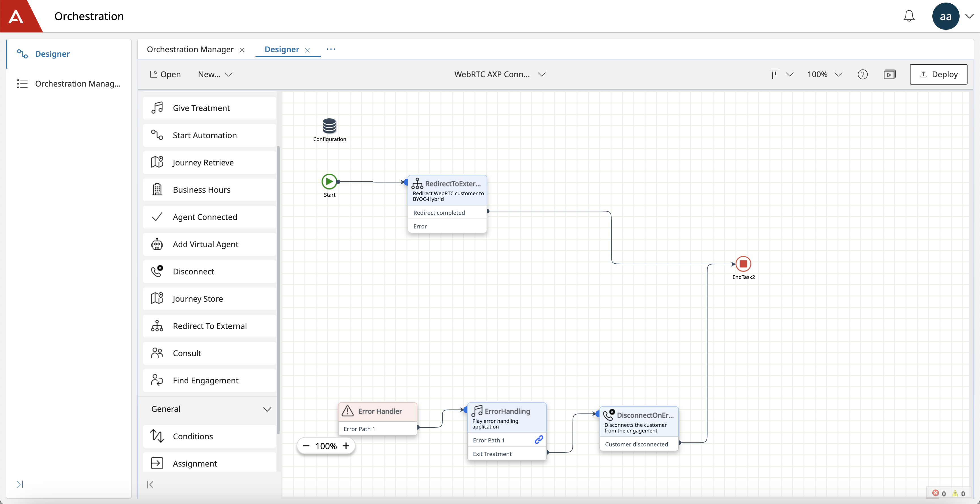Screen dimensions: 980x504
Task: Click Error Path 1 under Error Handler
Action: [x=377, y=429]
